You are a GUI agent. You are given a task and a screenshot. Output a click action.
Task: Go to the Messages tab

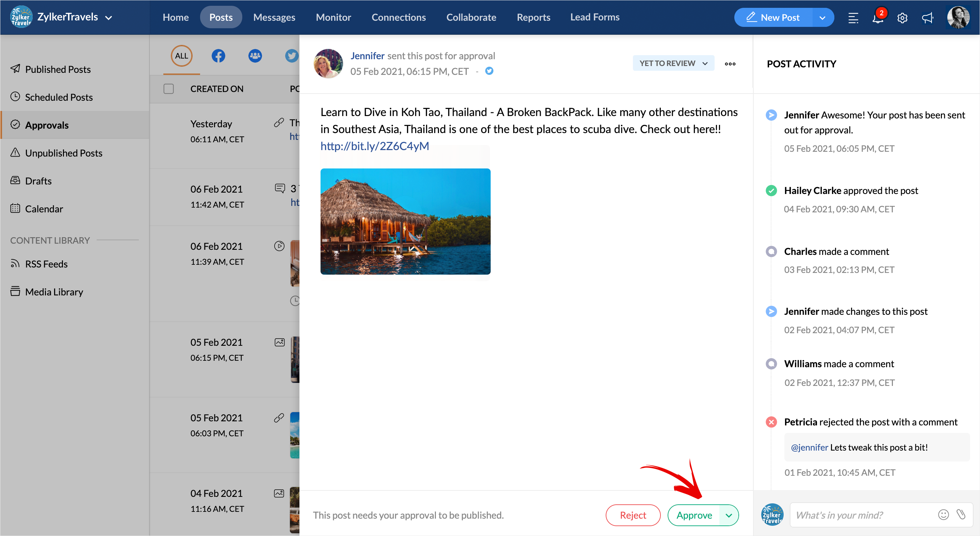pos(274,17)
